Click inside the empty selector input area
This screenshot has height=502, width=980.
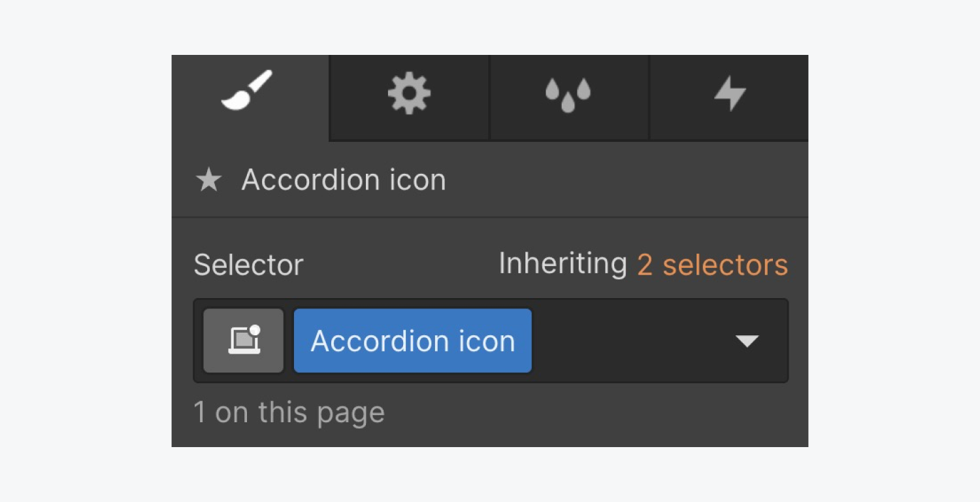627,340
